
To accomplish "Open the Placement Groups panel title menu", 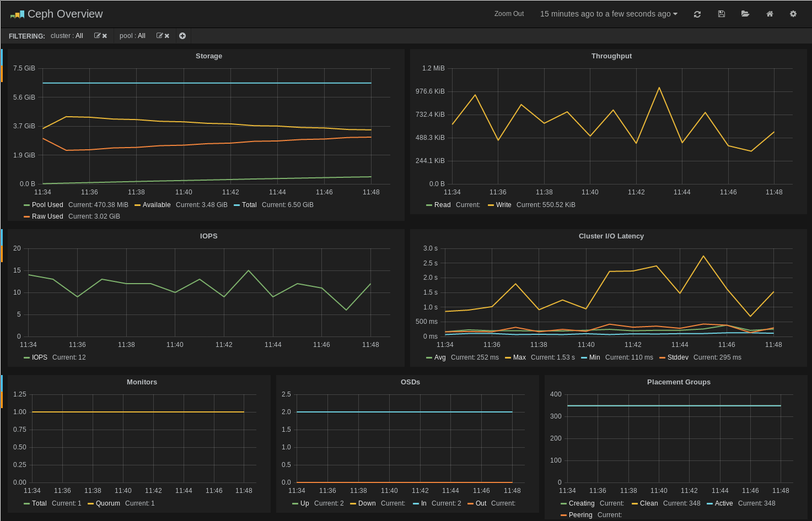I will coord(679,382).
